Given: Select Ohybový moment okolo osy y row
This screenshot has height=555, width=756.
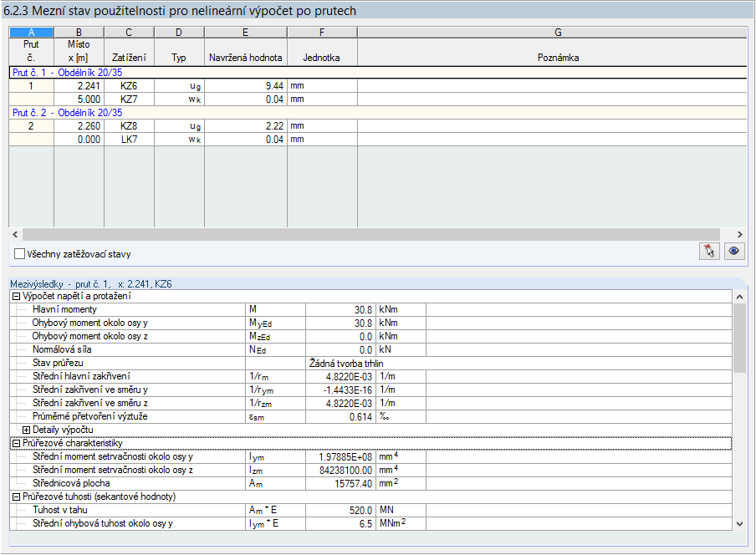Looking at the screenshot, I should point(370,323).
